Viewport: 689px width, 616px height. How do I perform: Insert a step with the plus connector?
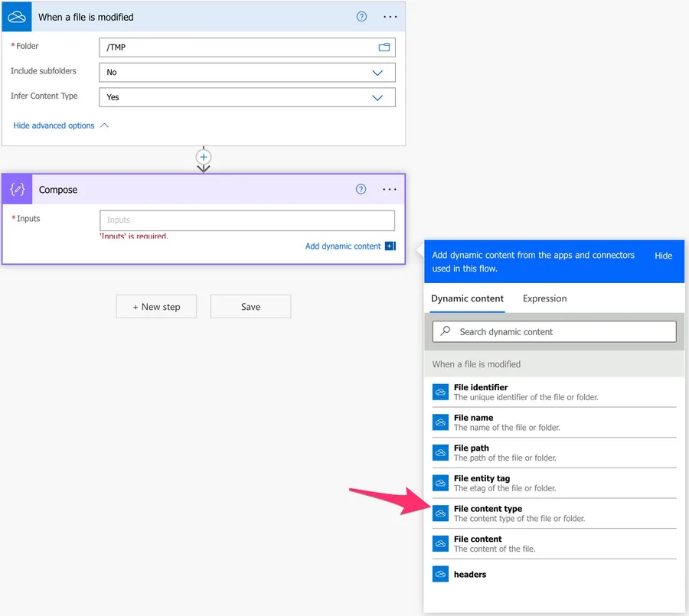pyautogui.click(x=204, y=157)
